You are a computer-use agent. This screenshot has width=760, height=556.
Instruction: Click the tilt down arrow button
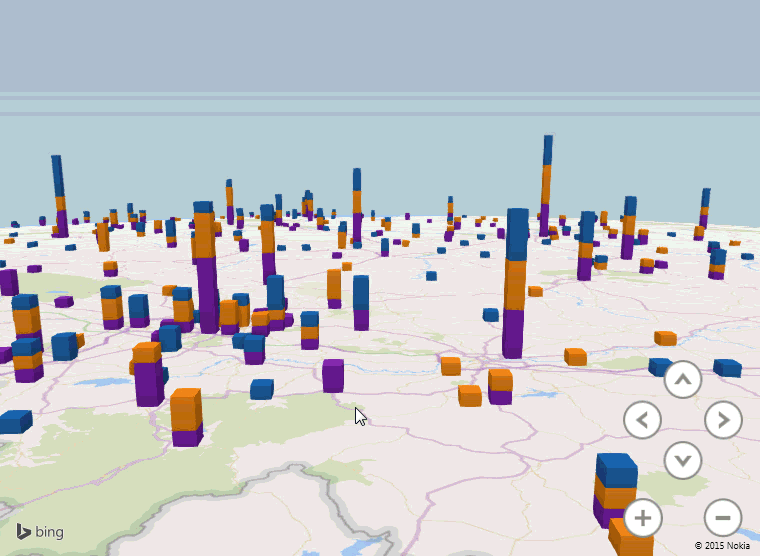[x=683, y=460]
